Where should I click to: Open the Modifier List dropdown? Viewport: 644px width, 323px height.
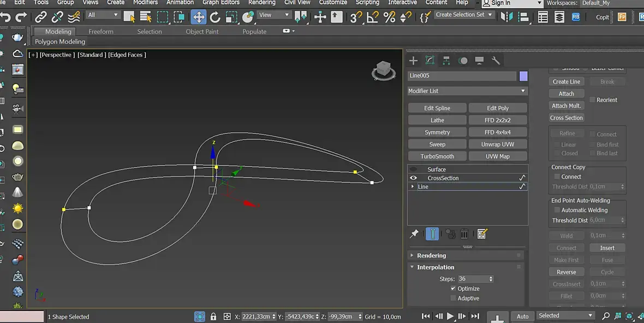pyautogui.click(x=467, y=91)
